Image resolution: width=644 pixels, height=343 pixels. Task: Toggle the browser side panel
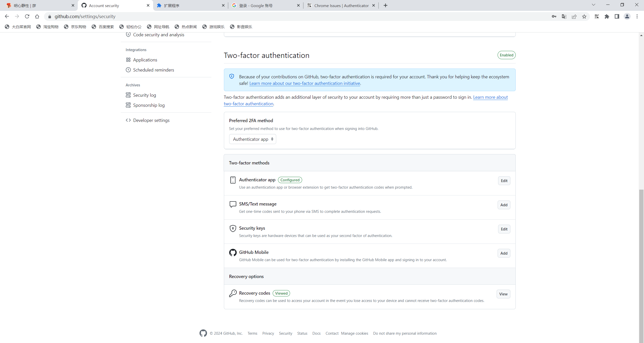coord(617,16)
